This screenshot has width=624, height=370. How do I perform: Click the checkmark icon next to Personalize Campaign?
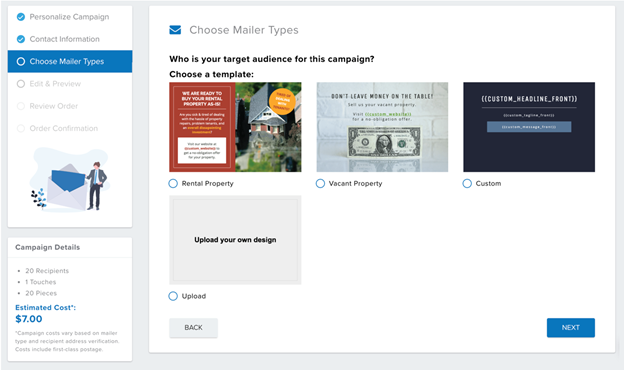point(21,17)
